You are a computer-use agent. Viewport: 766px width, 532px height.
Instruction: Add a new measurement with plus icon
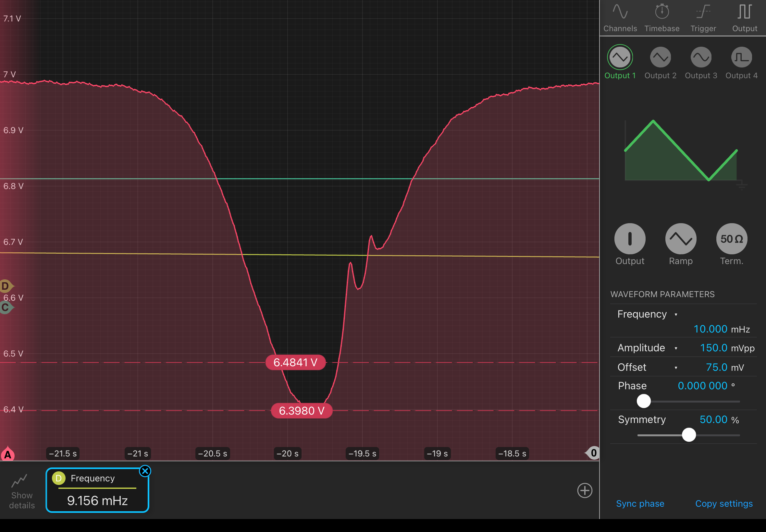click(585, 490)
